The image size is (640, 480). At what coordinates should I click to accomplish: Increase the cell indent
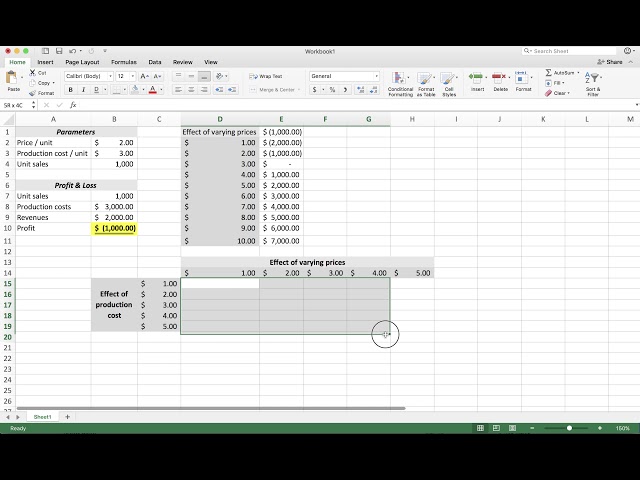(232, 90)
